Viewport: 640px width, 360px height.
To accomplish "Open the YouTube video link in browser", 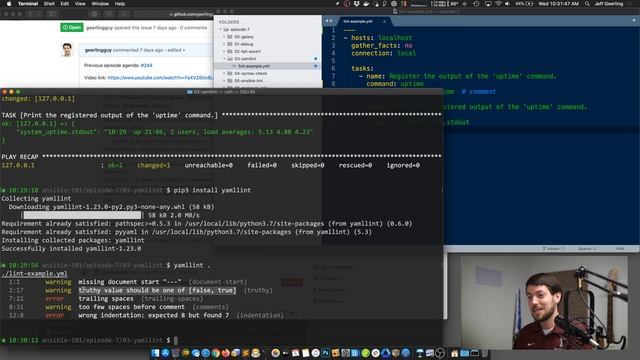I will click(x=160, y=78).
